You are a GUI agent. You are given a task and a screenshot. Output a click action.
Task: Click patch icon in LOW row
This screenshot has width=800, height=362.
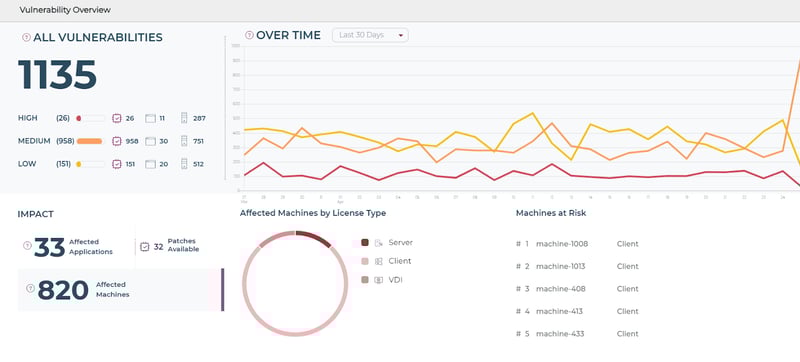click(117, 164)
